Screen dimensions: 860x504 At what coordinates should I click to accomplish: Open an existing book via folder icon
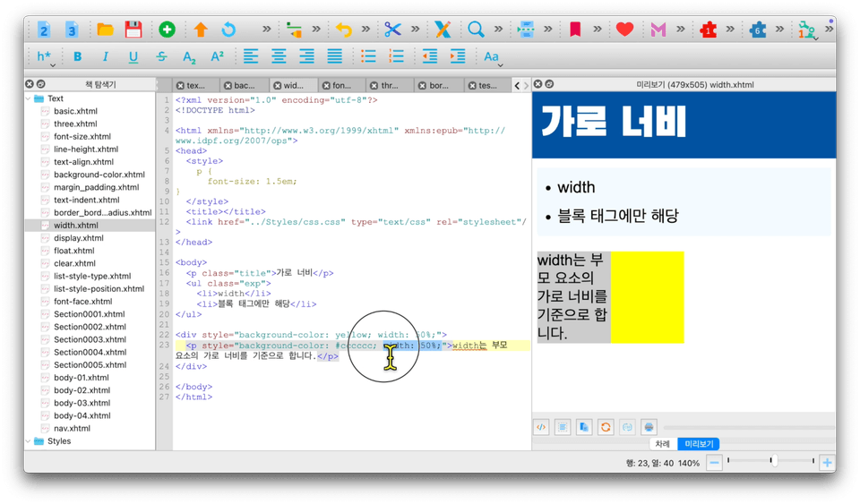(x=105, y=29)
